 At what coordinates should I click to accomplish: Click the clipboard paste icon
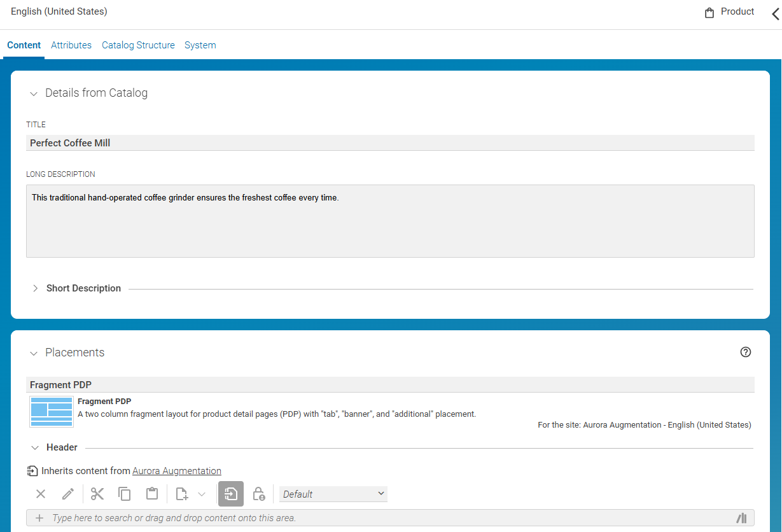click(x=152, y=494)
